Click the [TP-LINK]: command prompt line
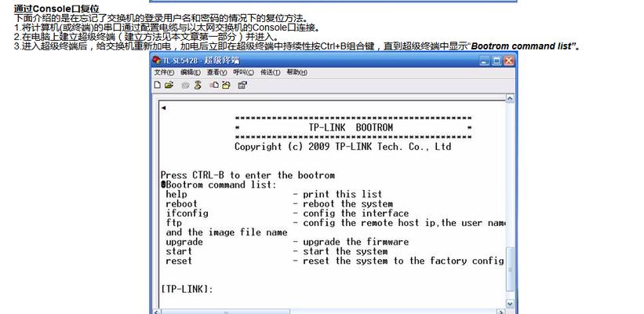644x314 pixels. (187, 290)
